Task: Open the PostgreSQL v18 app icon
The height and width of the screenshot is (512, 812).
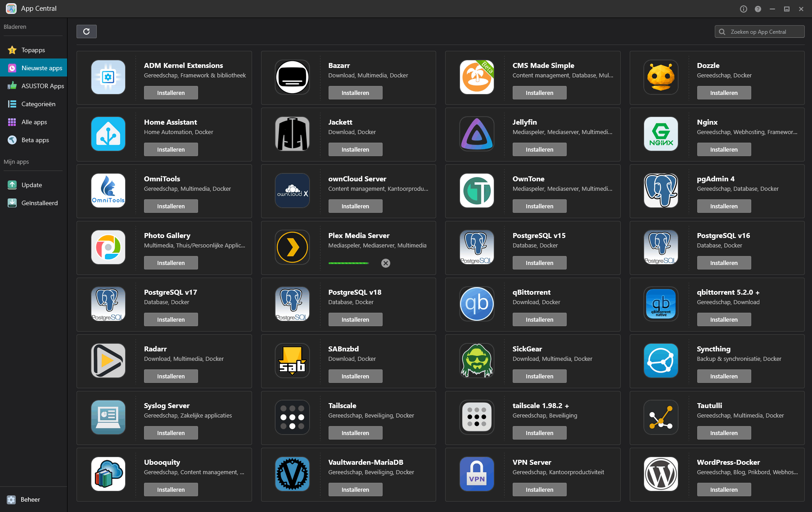Action: [292, 304]
